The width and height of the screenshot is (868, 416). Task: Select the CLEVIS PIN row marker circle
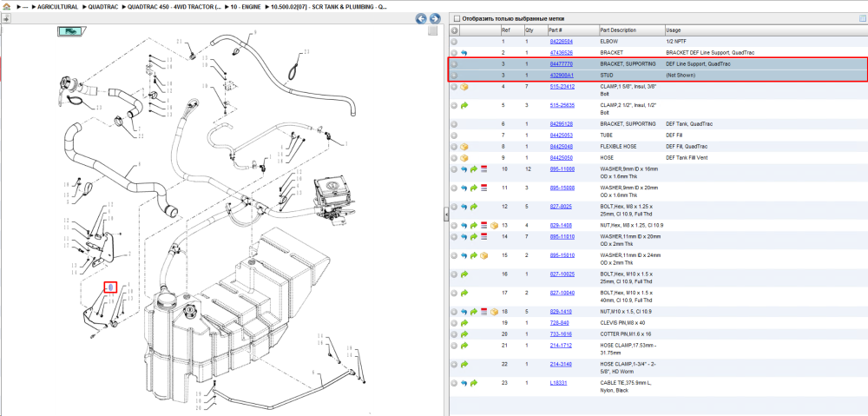pos(454,323)
